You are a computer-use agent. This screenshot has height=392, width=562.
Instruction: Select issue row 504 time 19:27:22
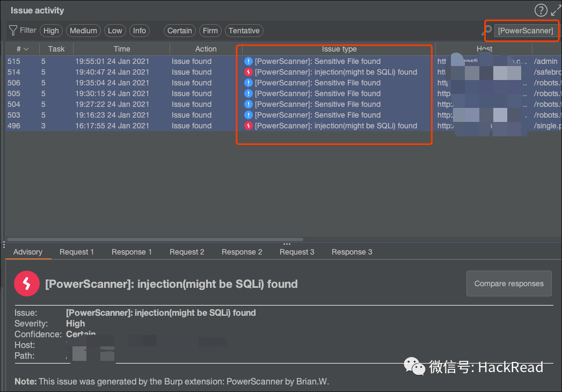click(x=283, y=104)
